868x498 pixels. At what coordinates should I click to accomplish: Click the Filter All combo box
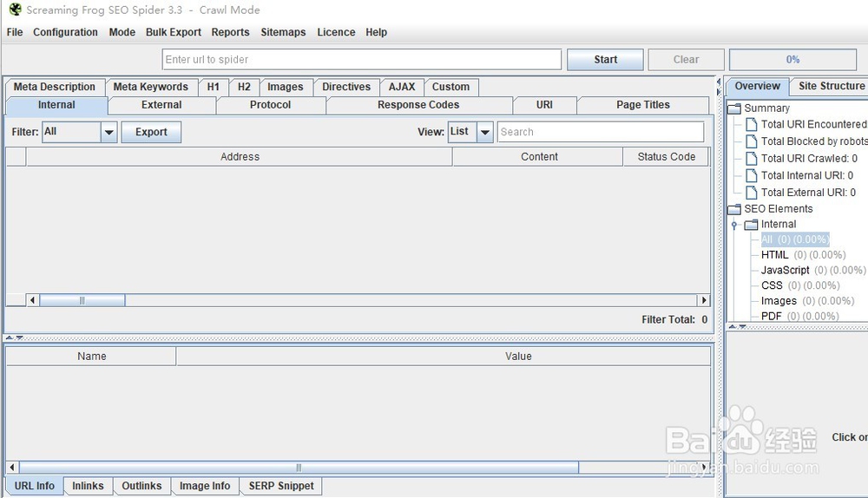click(80, 132)
